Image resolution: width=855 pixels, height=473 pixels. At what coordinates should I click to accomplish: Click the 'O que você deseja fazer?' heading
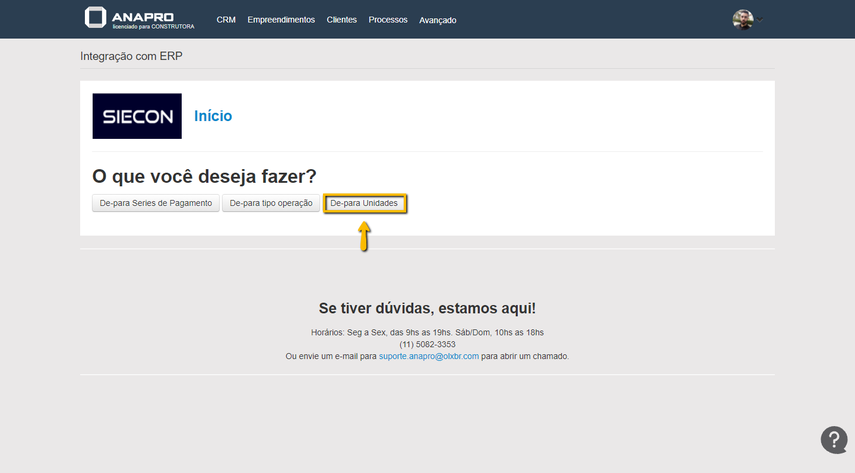204,176
